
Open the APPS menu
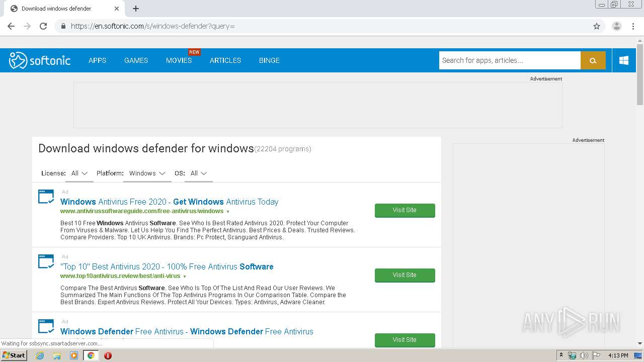point(97,60)
